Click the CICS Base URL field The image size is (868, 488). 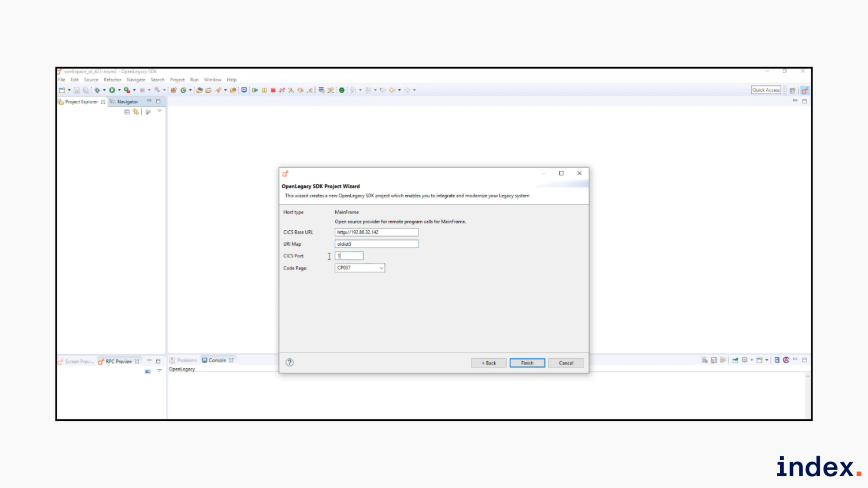coord(376,232)
